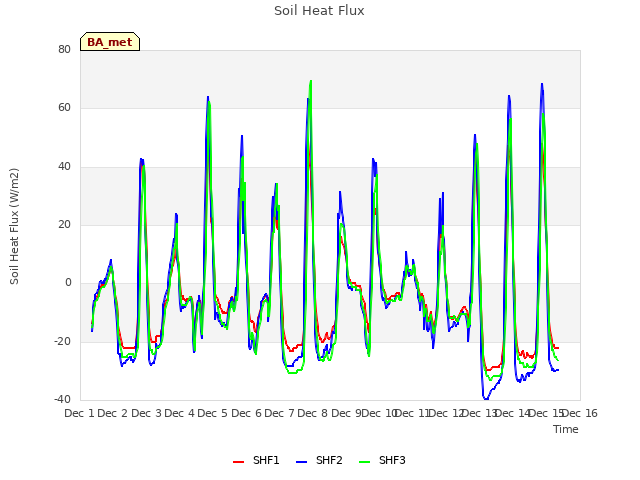Click the Dec 4 x-axis label

point(179,413)
